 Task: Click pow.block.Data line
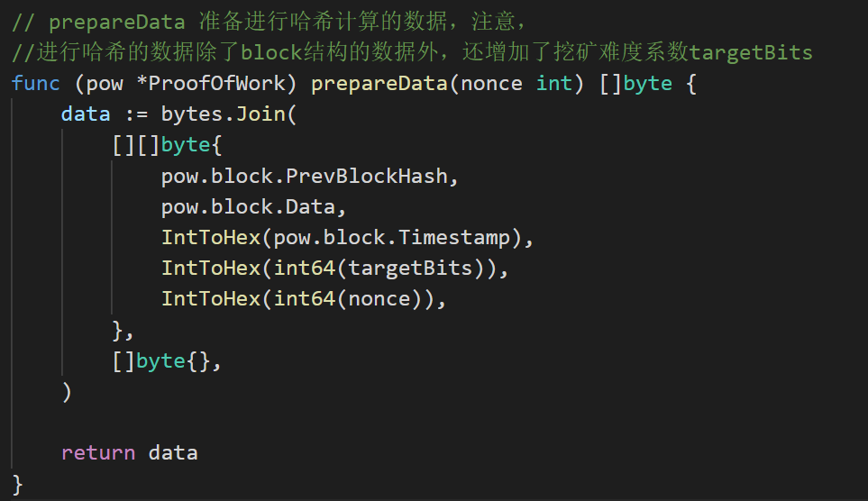[253, 207]
